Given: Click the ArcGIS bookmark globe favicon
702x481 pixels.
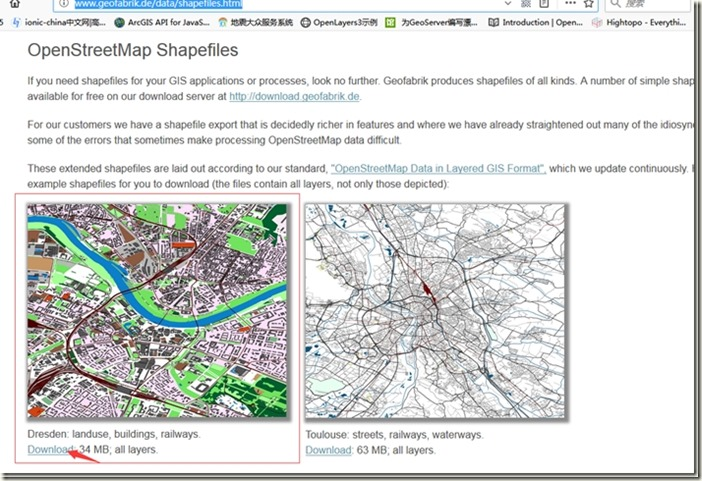Looking at the screenshot, I should (x=120, y=22).
